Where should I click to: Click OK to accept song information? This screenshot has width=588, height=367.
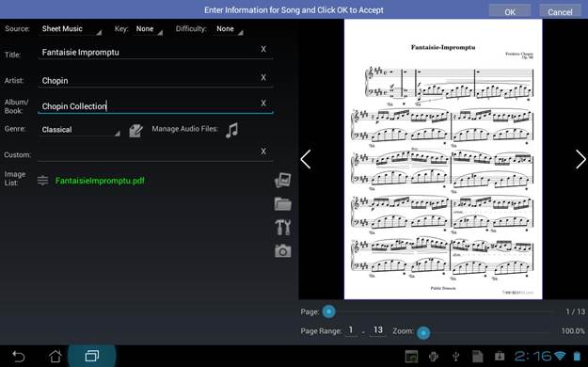[510, 11]
